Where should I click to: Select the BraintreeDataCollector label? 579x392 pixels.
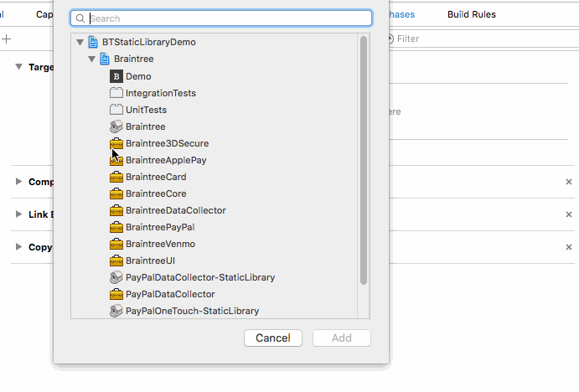pos(176,210)
